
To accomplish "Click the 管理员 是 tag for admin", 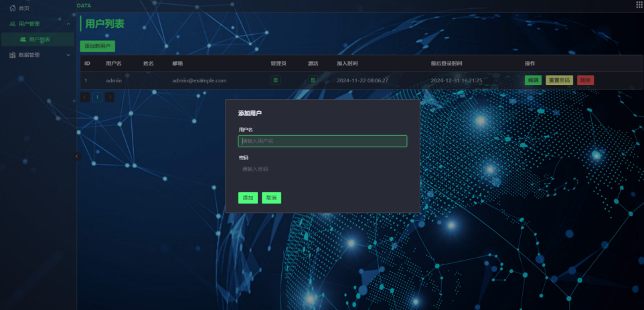I will (x=276, y=80).
